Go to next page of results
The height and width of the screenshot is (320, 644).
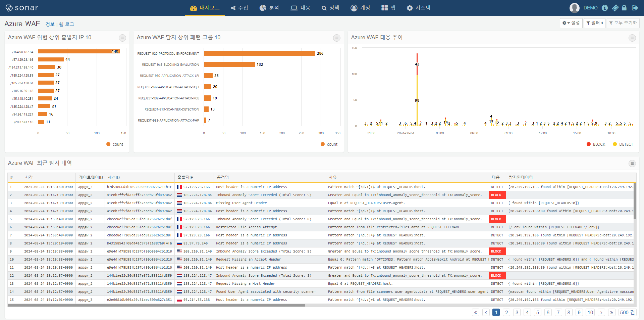[601, 312]
